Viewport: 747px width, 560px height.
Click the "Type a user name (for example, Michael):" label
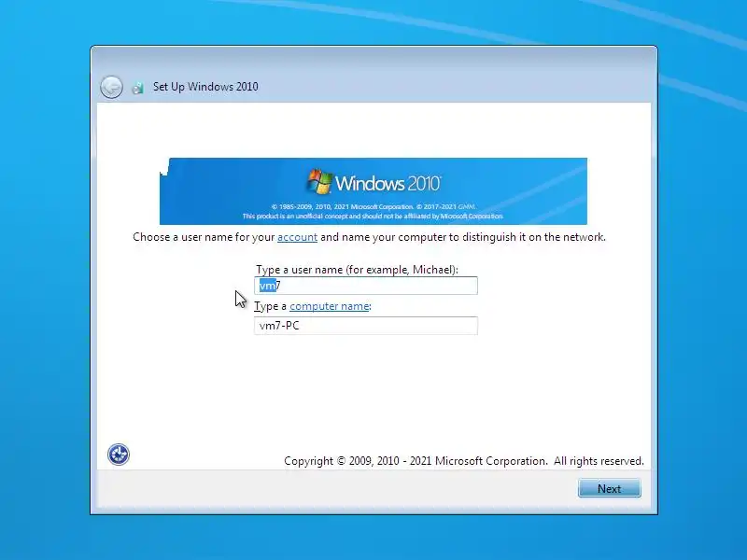(x=357, y=270)
